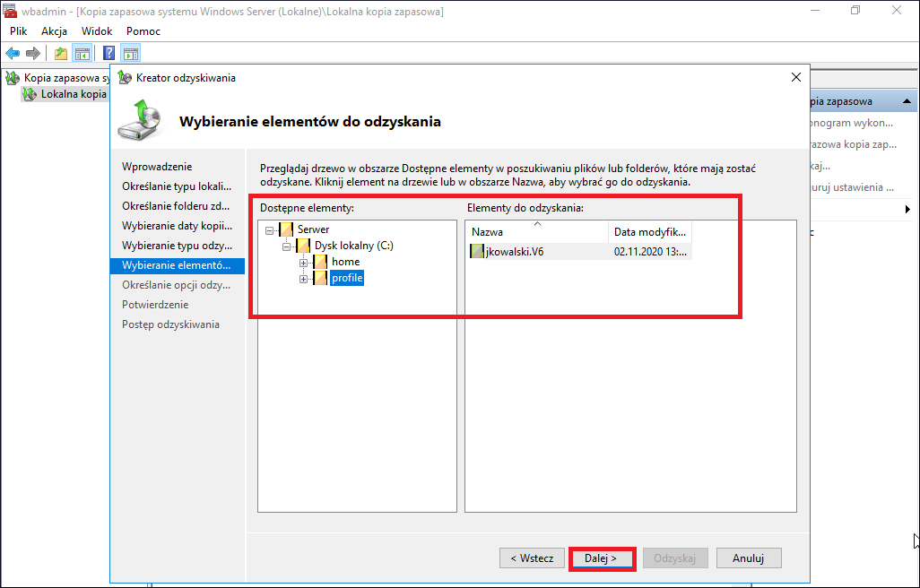Click the Forward arrow toolbar icon
Screen dimensions: 920x588
(x=33, y=54)
